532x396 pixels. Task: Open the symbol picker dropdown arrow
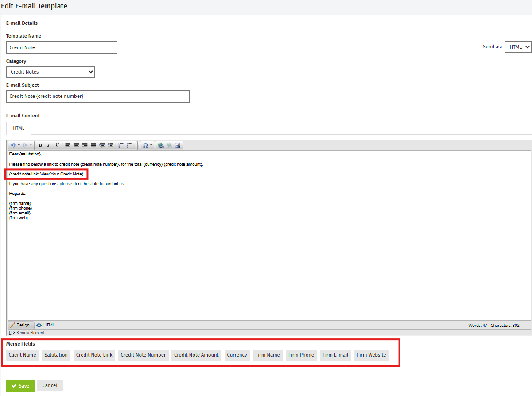pos(151,145)
